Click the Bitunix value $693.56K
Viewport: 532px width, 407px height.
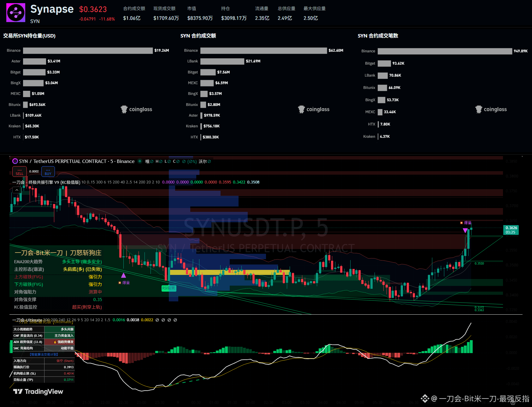(x=37, y=105)
